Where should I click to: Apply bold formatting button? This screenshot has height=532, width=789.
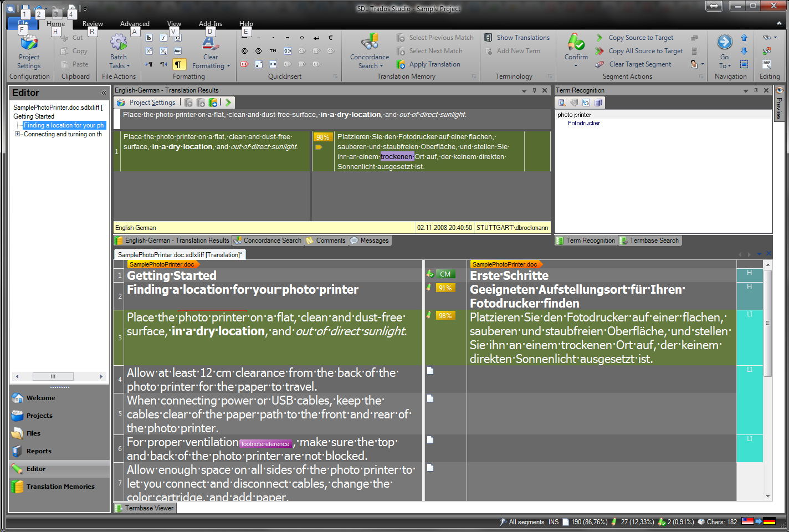pos(149,38)
